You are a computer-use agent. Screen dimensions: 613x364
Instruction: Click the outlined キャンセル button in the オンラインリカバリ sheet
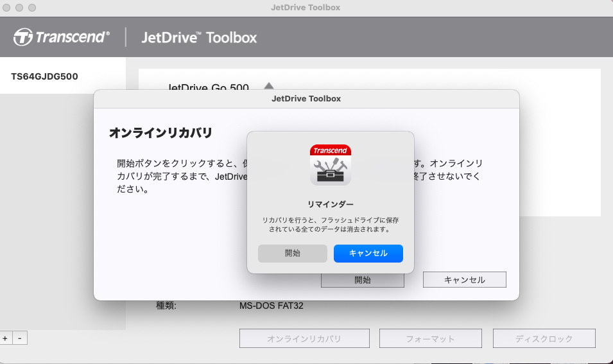tap(465, 279)
